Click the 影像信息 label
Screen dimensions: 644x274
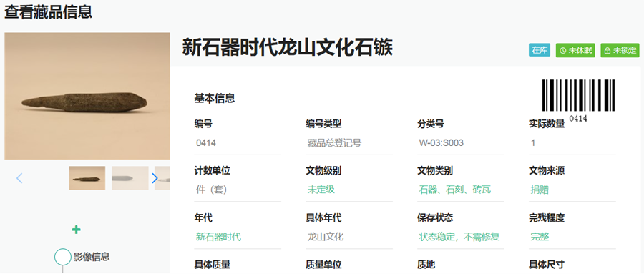click(92, 257)
